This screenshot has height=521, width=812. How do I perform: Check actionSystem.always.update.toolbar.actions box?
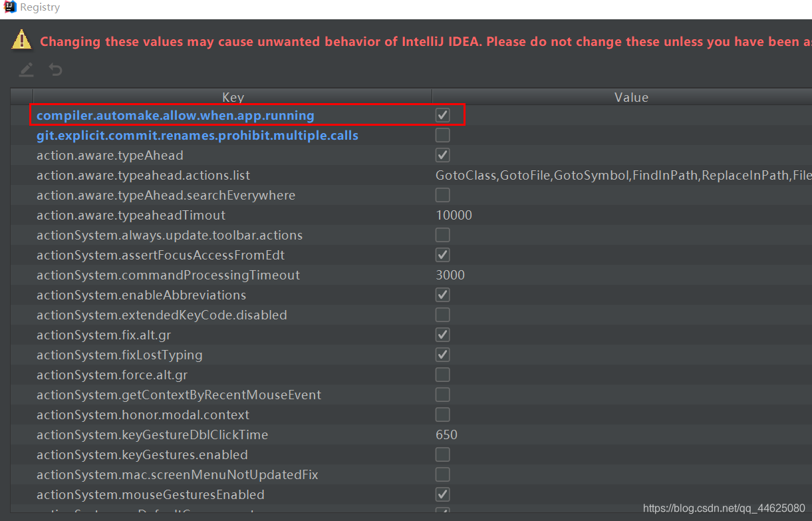click(x=442, y=235)
